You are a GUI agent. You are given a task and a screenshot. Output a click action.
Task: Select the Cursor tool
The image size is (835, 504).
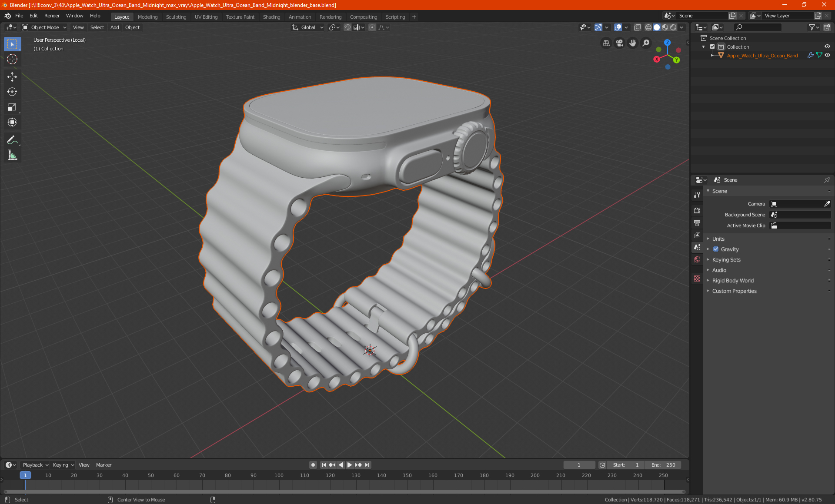tap(12, 59)
